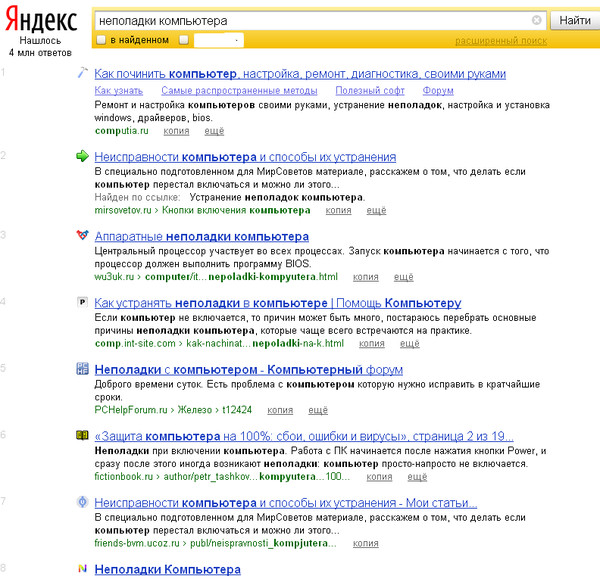This screenshot has height=579, width=600.
Task: Click the blank field beside the second checkbox
Action: point(218,40)
